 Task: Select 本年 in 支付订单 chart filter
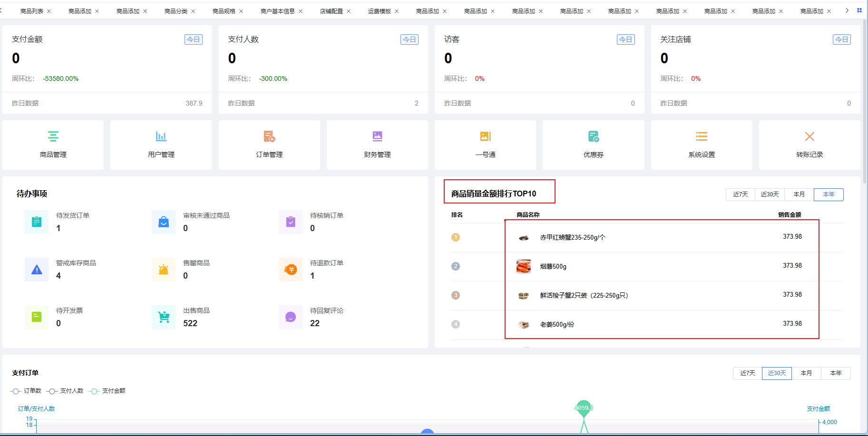[836, 373]
